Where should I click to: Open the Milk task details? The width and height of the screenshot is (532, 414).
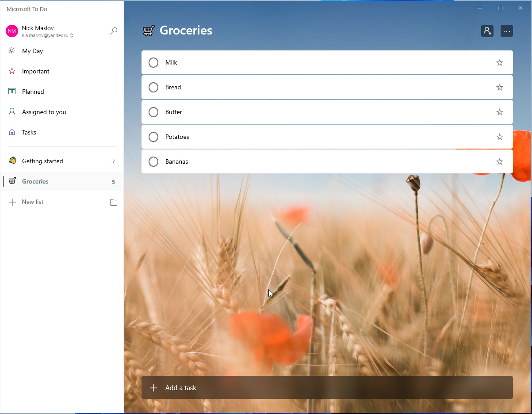coord(327,62)
